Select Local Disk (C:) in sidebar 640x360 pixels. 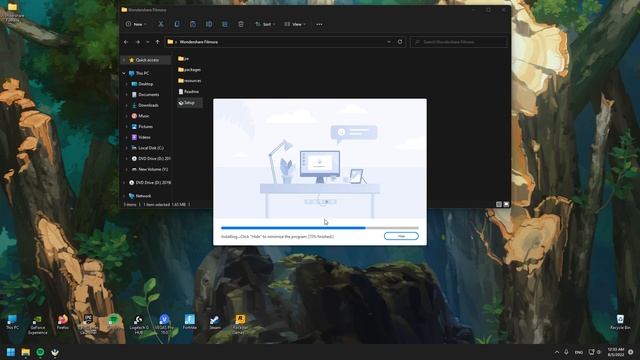pyautogui.click(x=147, y=148)
